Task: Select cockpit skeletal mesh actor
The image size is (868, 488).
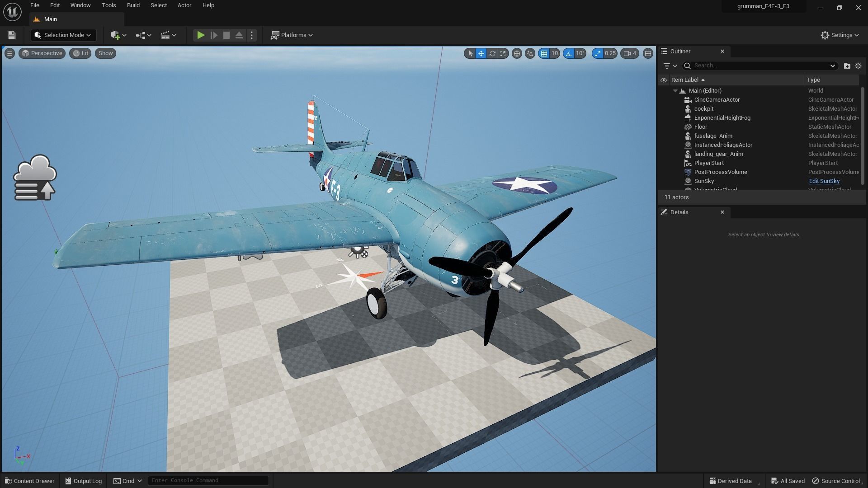Action: click(x=759, y=109)
